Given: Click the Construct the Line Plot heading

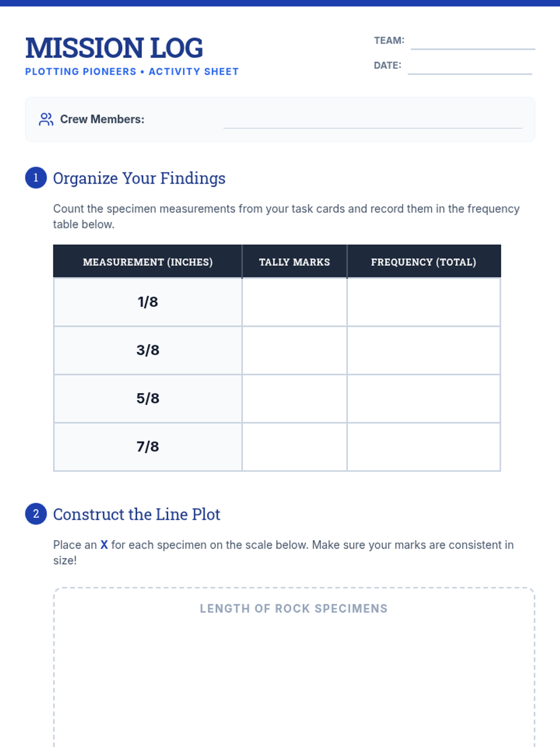Looking at the screenshot, I should coord(136,514).
